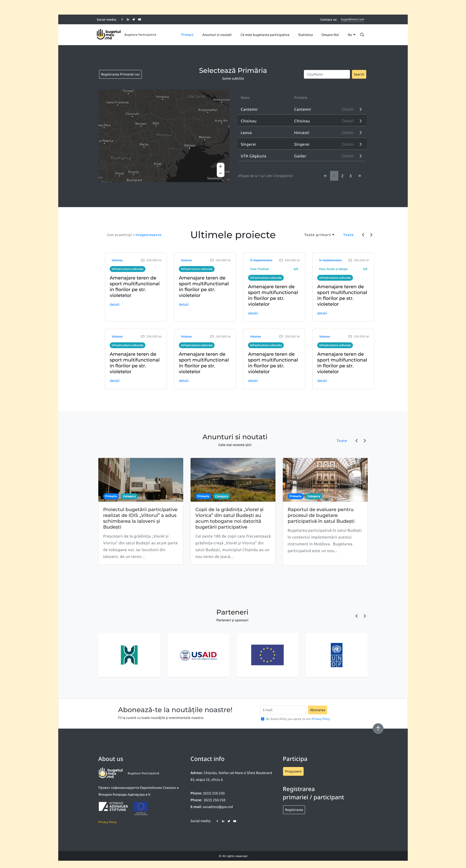Click the Facebook icon in top bar

[122, 19]
